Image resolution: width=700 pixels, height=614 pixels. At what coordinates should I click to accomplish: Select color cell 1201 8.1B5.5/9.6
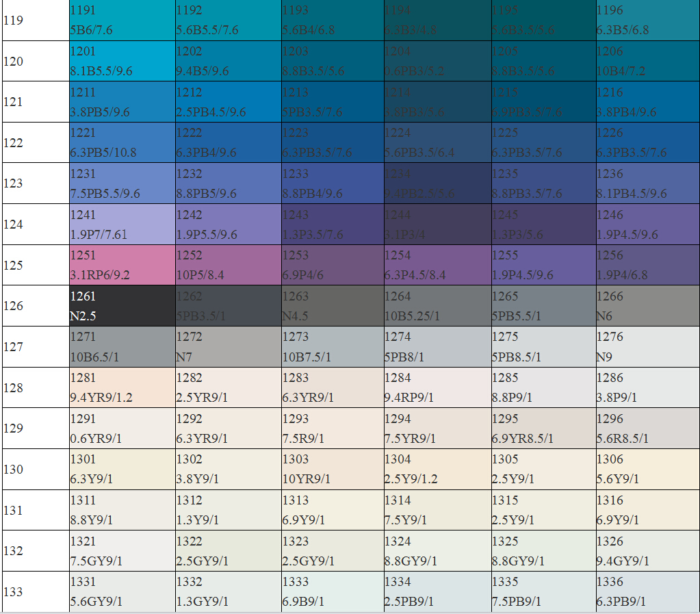click(122, 61)
